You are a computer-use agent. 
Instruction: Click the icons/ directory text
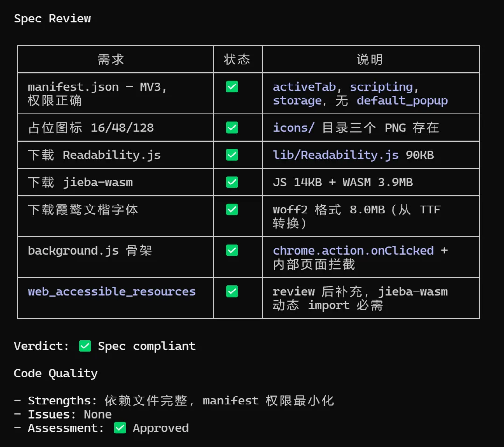point(294,128)
